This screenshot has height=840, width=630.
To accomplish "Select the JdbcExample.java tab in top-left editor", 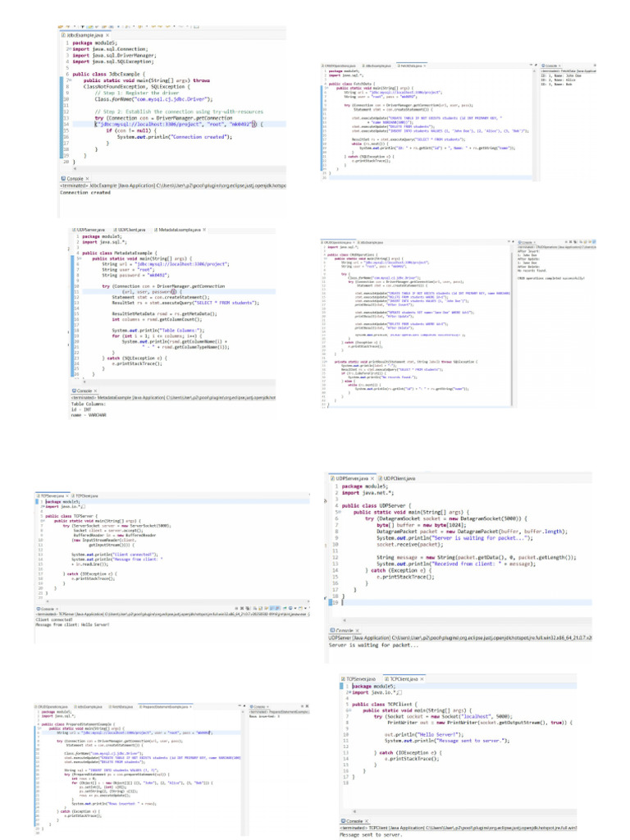I will 84,35.
